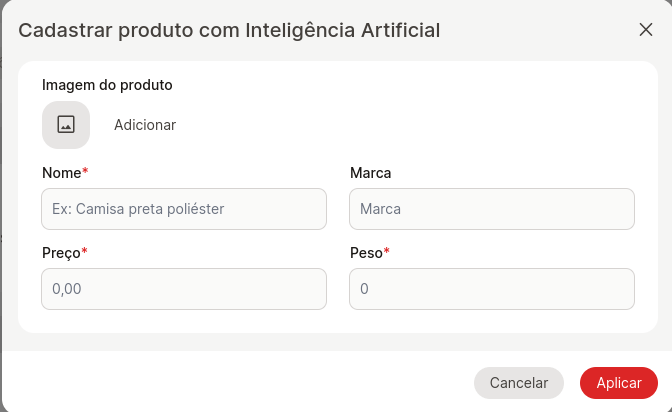Click the Preço field label
Image resolution: width=672 pixels, height=412 pixels.
61,253
